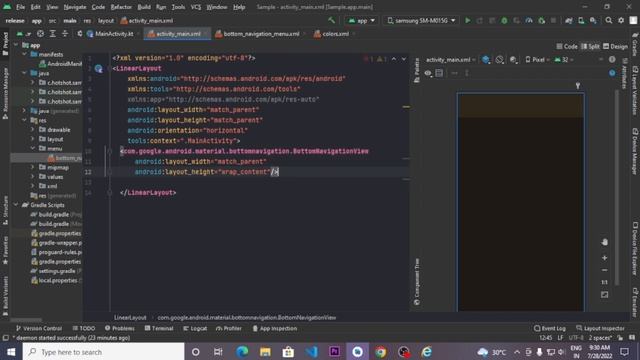Open the Device Manager toolbar icon
This screenshot has width=640, height=360.
[581, 20]
